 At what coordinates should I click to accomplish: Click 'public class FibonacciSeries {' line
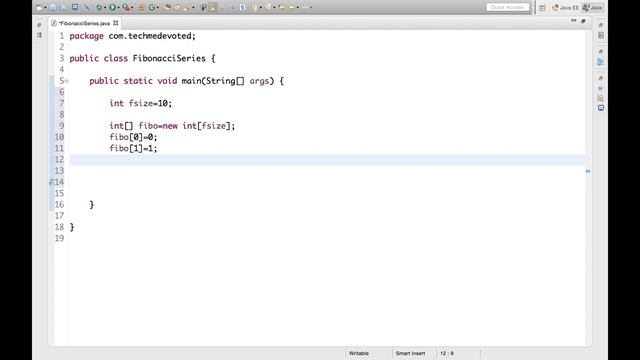click(x=142, y=58)
